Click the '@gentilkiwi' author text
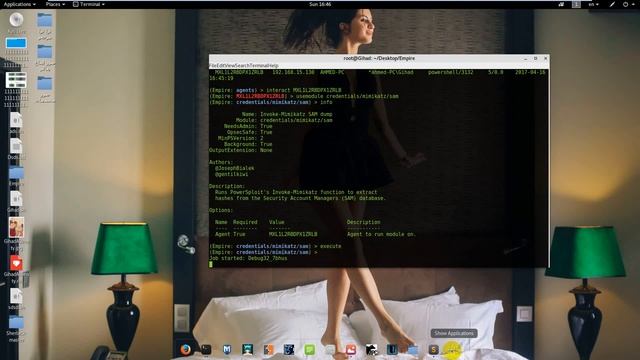 (231, 174)
